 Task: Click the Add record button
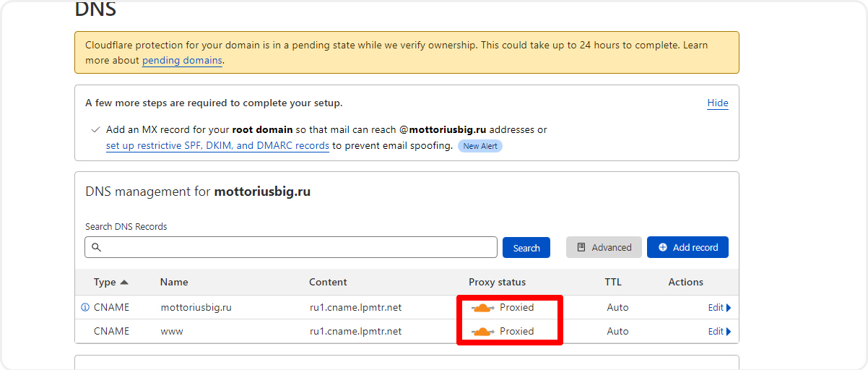(x=687, y=247)
